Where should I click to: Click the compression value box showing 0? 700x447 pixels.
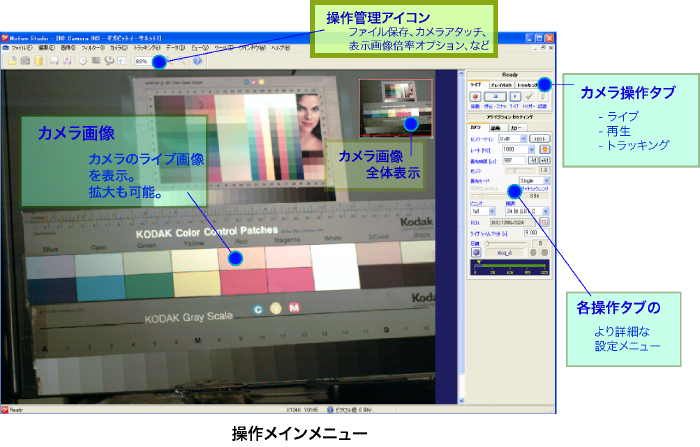pyautogui.click(x=540, y=243)
